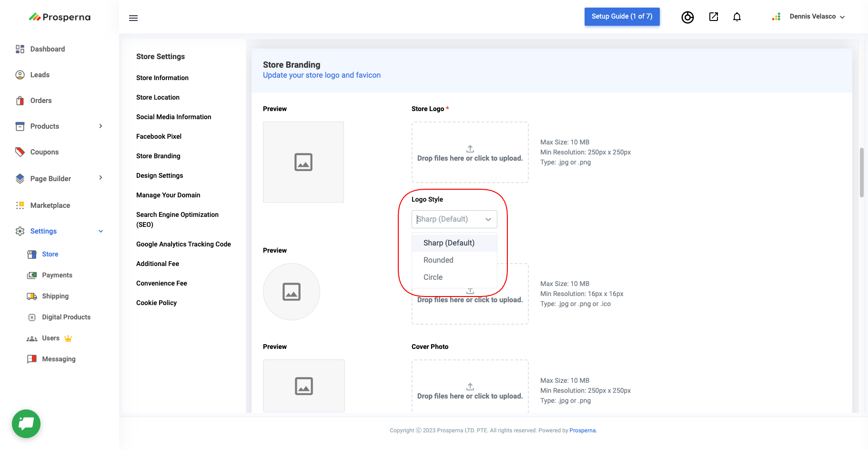The height and width of the screenshot is (450, 868).
Task: Go to Manage Your Domain settings
Action: click(168, 195)
